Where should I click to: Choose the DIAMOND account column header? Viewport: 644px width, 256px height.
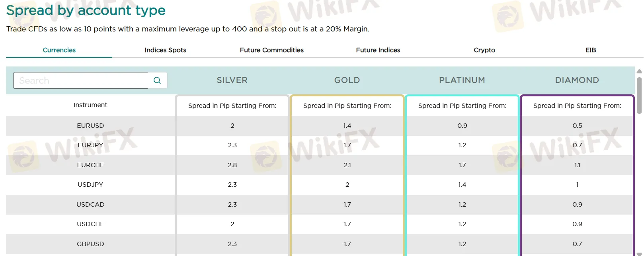(x=577, y=80)
